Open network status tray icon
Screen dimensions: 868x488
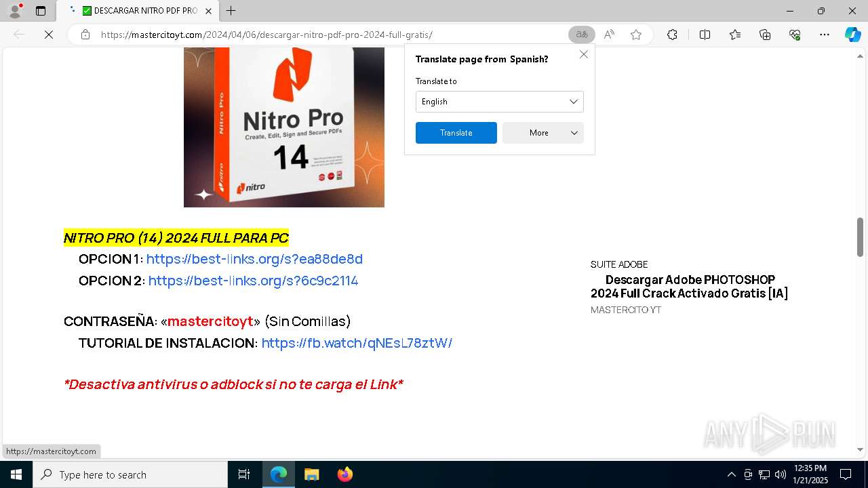click(x=764, y=474)
